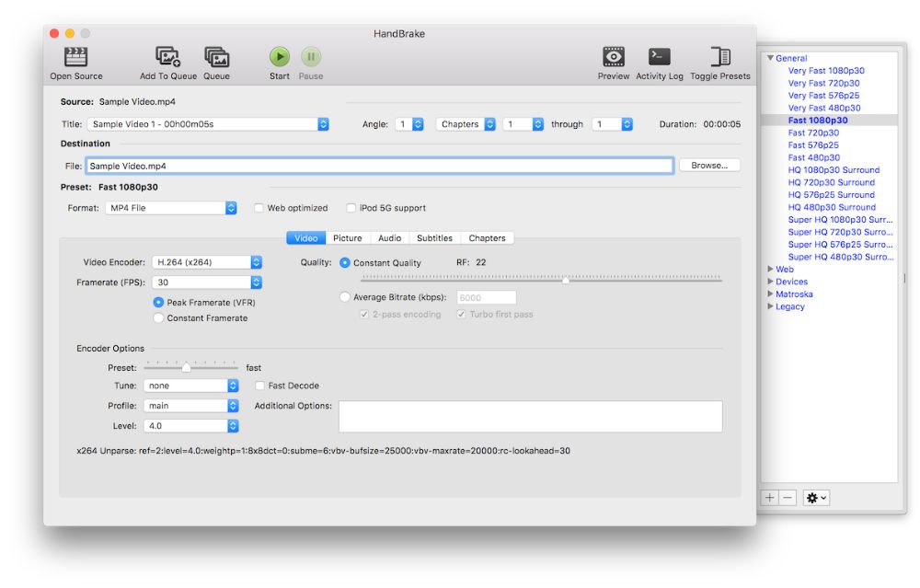Open Activity Log terminal icon
This screenshot has height=588, width=920.
pyautogui.click(x=660, y=57)
